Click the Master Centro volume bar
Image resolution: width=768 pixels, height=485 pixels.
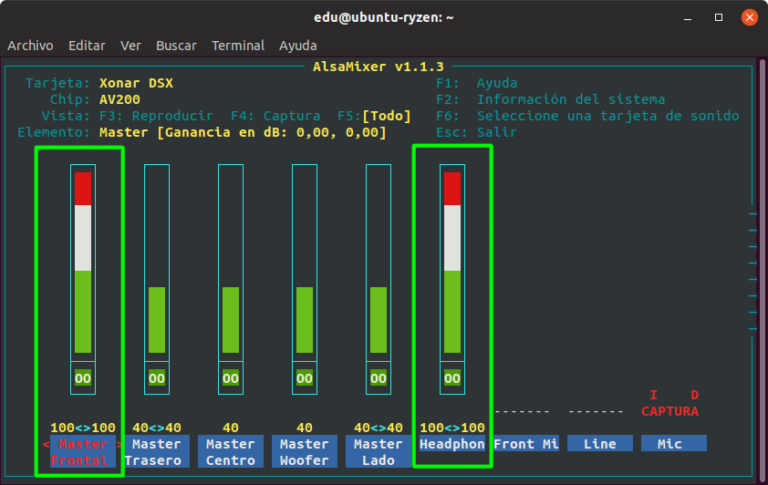(x=231, y=263)
